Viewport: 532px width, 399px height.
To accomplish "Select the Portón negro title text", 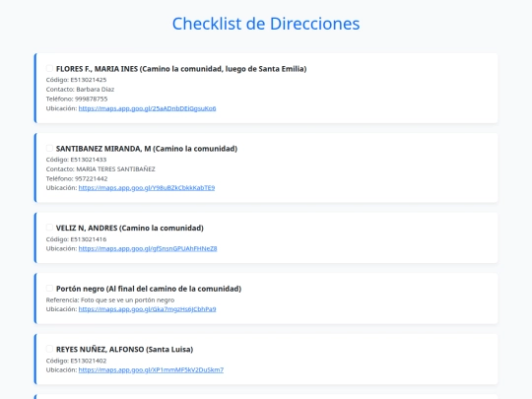I will [x=149, y=289].
